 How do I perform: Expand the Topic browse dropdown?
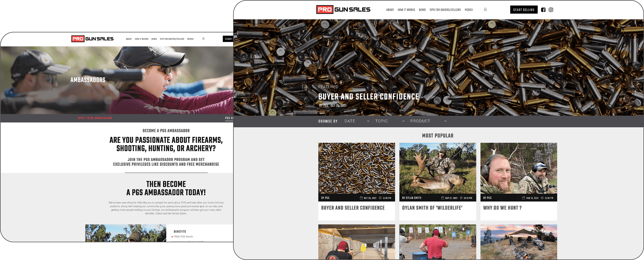(390, 121)
